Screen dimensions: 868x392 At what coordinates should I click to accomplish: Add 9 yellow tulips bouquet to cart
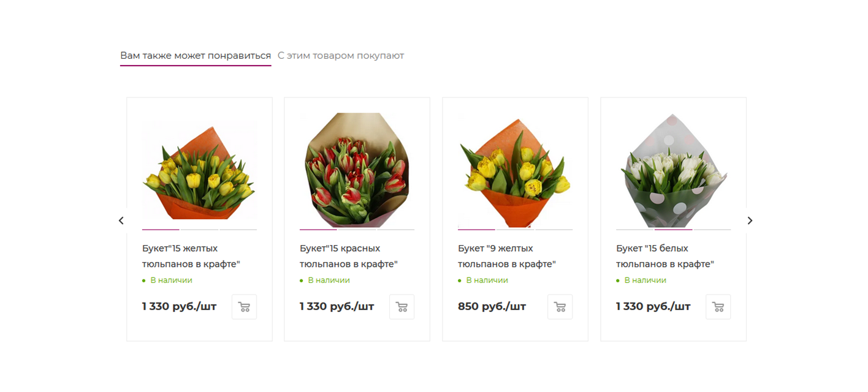point(560,307)
